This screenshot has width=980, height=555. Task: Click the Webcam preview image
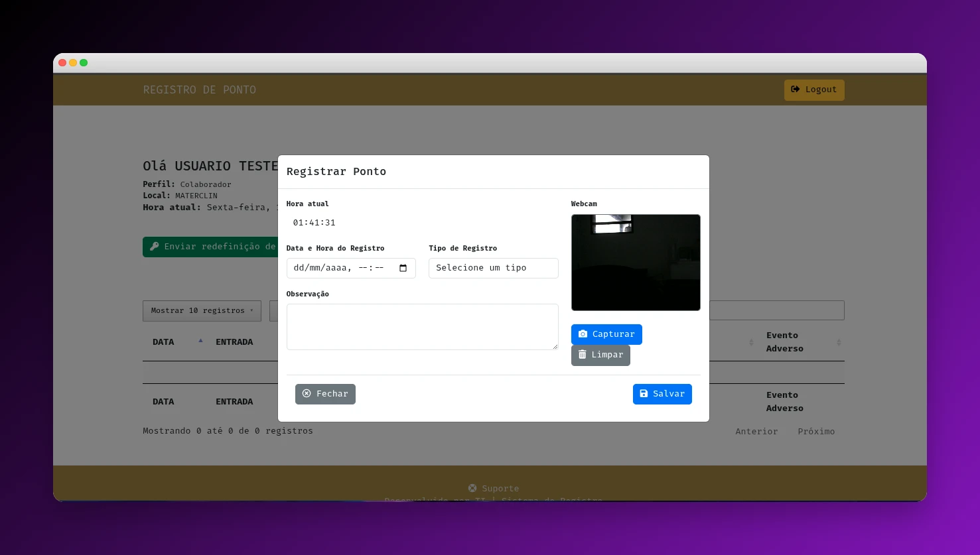[636, 263]
